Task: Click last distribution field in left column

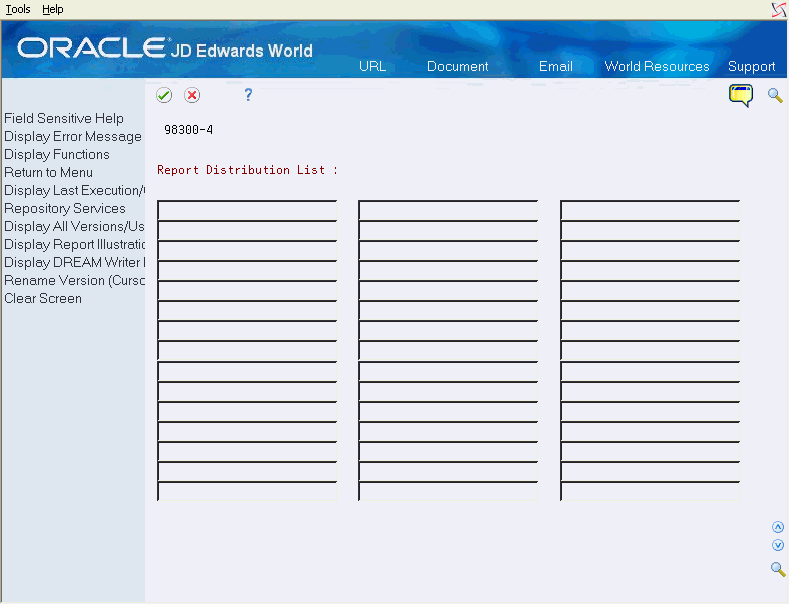Action: [x=247, y=491]
